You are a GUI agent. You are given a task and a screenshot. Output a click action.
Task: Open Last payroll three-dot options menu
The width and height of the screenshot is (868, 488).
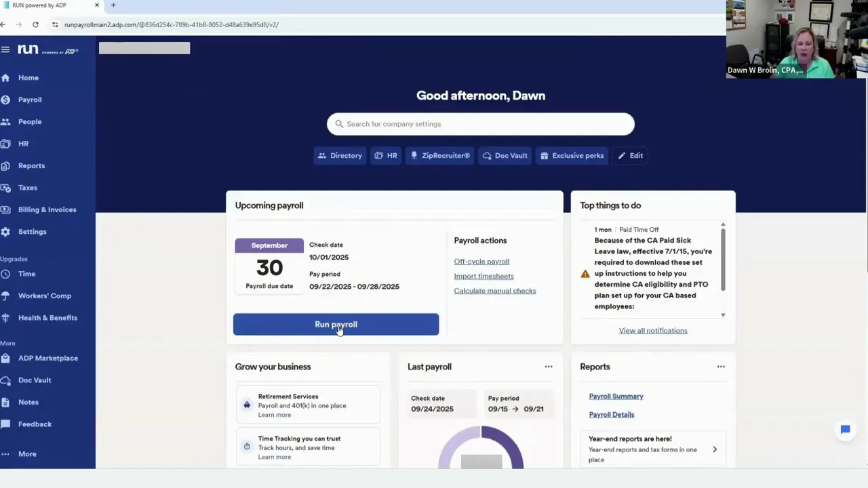pyautogui.click(x=549, y=367)
